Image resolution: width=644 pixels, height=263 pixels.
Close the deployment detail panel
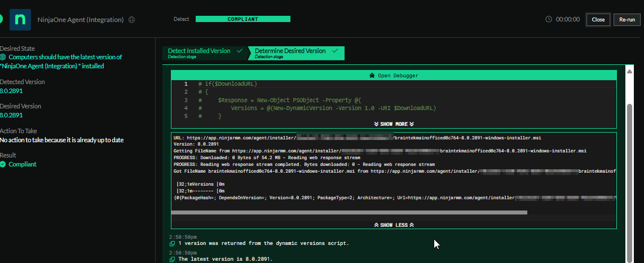[x=598, y=20]
